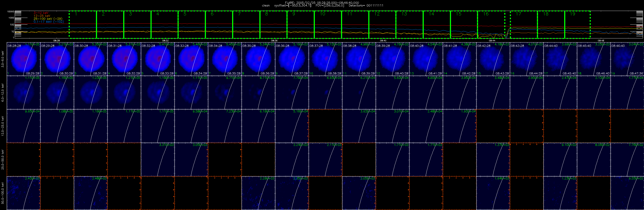Click the 3.0-6.0 keV row label
The width and height of the screenshot is (644, 210).
tap(3, 59)
